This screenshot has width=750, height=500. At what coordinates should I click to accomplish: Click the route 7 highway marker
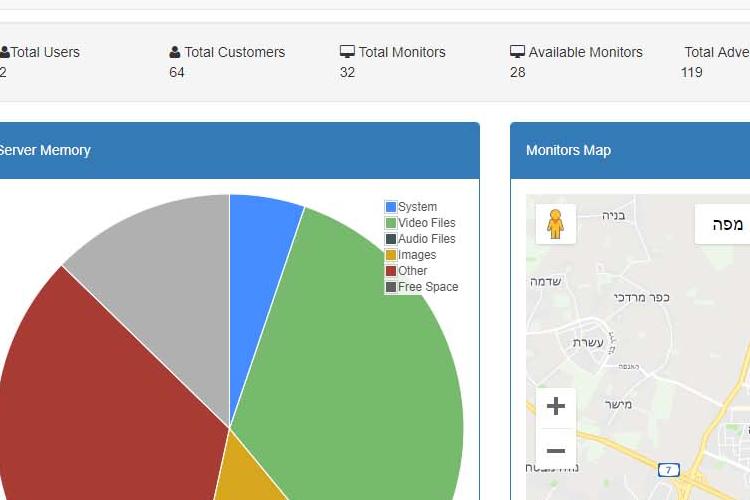pos(666,469)
